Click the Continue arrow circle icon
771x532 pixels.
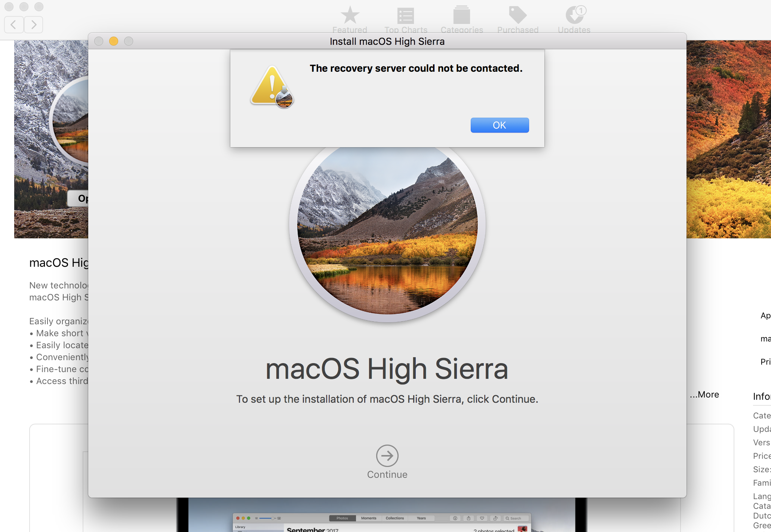tap(387, 455)
